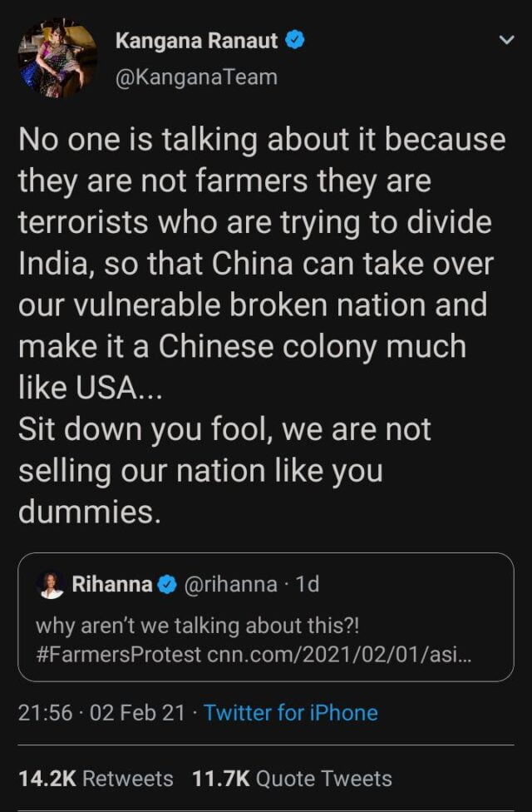Image resolution: width=532 pixels, height=812 pixels.
Task: Tap Rihanna's small avatar in quoted tweet
Action: (x=51, y=585)
